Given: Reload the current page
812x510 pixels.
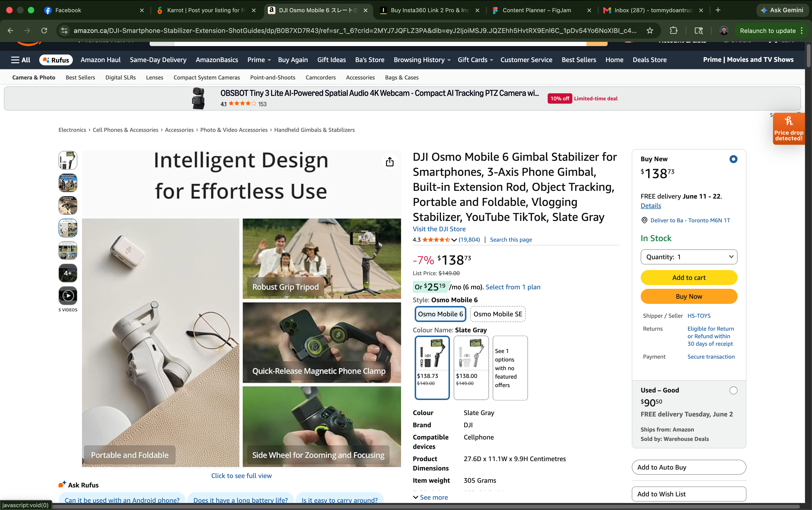Looking at the screenshot, I should click(44, 31).
